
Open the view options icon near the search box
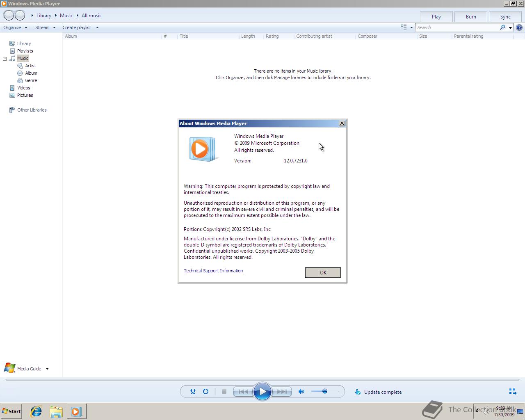tap(404, 27)
